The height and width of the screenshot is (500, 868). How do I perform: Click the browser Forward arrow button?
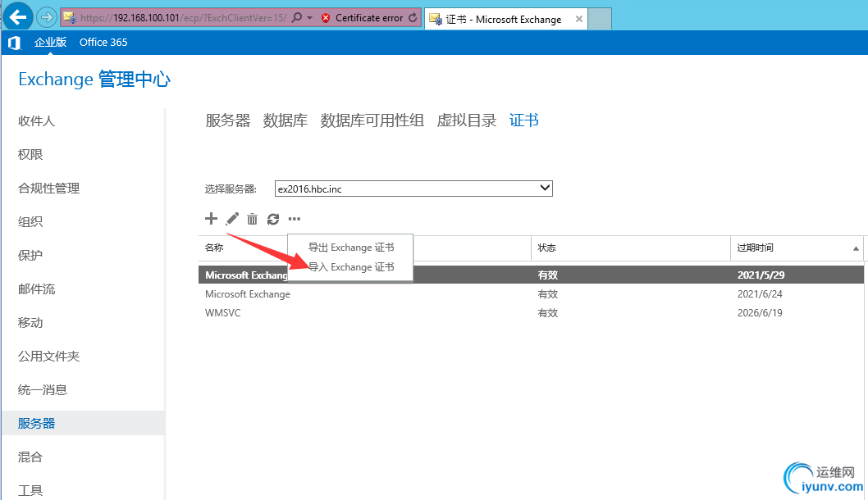pyautogui.click(x=47, y=18)
